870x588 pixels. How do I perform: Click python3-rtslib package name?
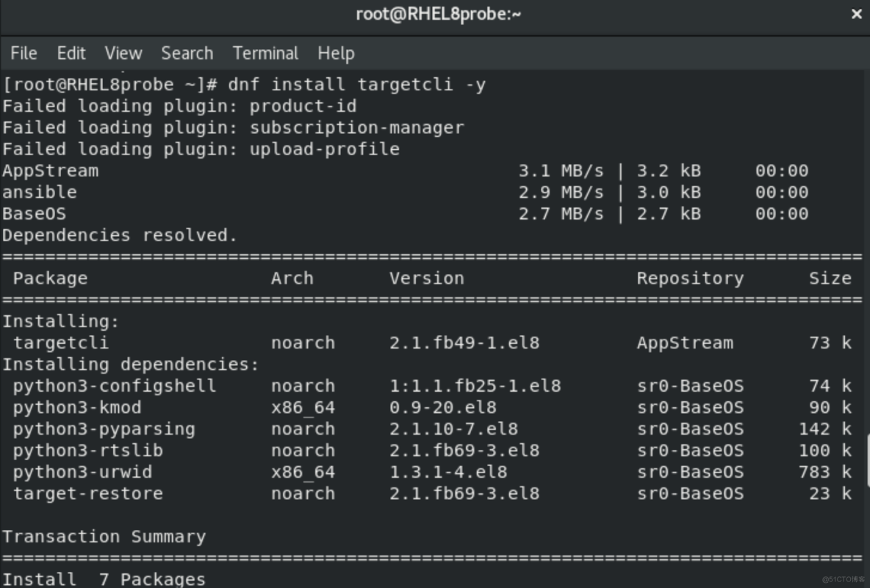(87, 451)
